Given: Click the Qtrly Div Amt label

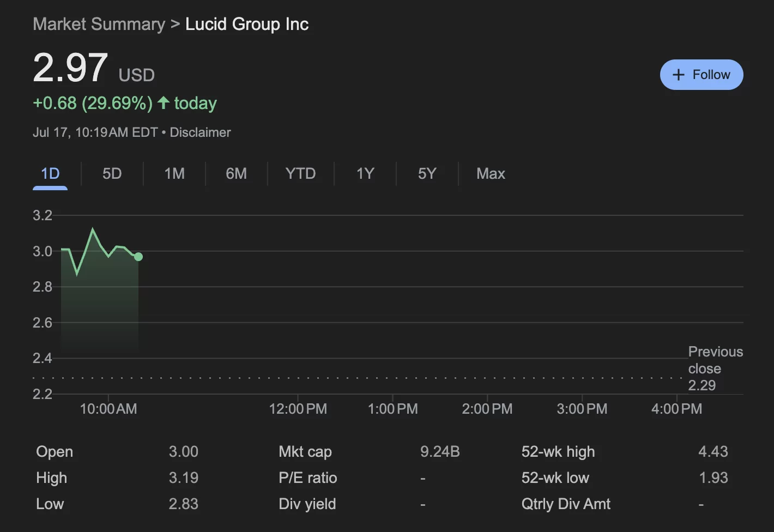Looking at the screenshot, I should pos(566,504).
